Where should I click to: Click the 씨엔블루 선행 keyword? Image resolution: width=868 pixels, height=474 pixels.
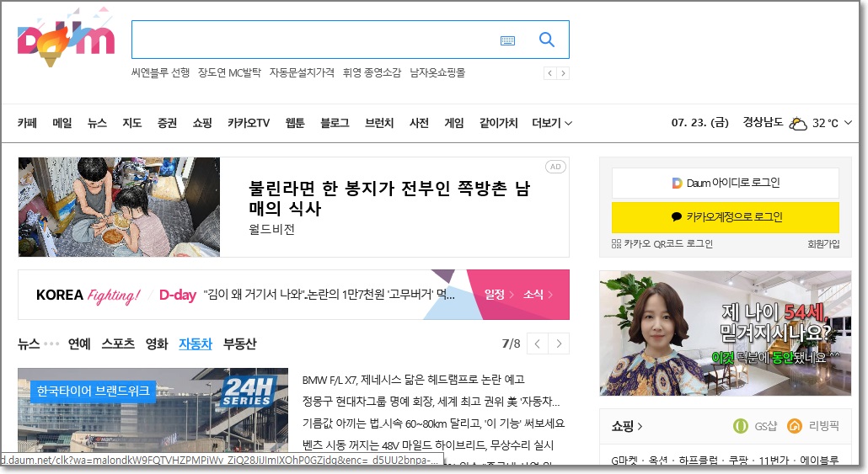pyautogui.click(x=160, y=72)
